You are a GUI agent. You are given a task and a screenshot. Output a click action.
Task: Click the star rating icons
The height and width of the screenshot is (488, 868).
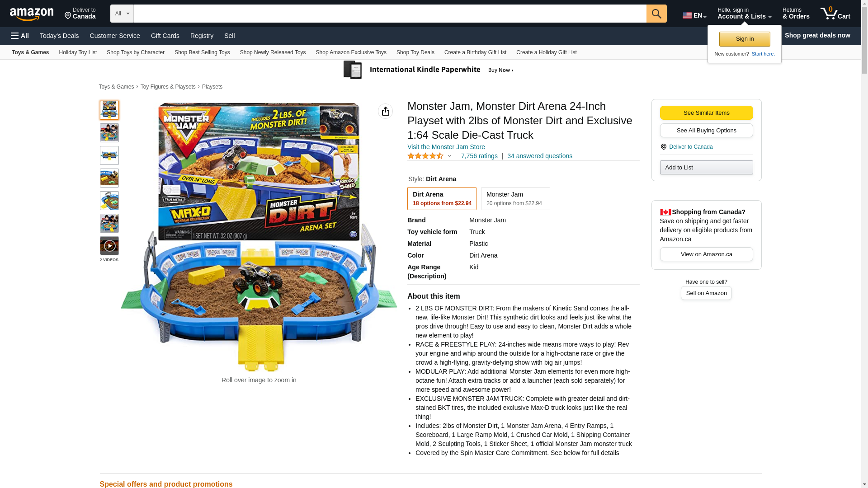425,156
